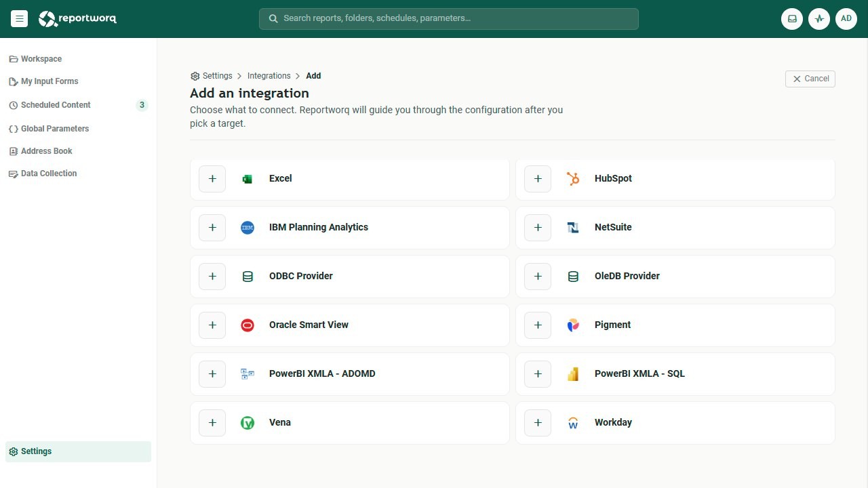The width and height of the screenshot is (868, 488).
Task: Add Workday integration with plus button
Action: click(x=538, y=423)
